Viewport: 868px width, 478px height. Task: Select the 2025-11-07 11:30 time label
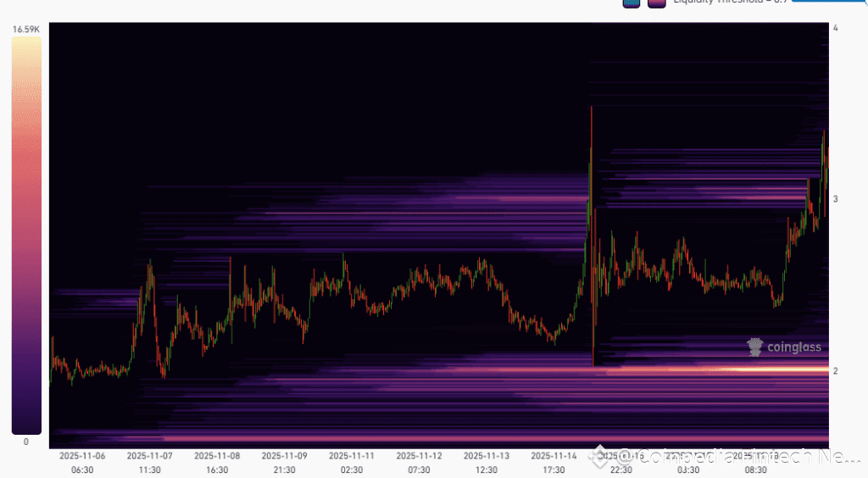coord(149,463)
